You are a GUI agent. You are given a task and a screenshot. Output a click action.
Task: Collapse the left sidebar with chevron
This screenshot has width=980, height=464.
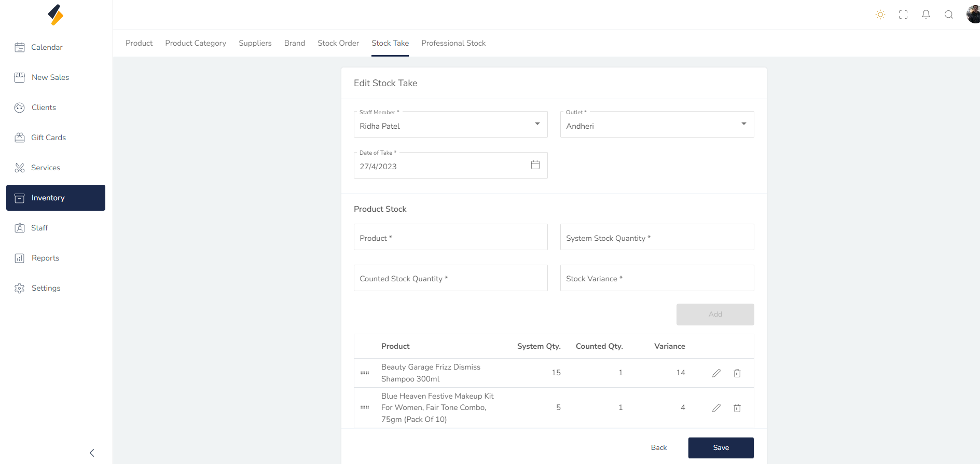coord(92,453)
